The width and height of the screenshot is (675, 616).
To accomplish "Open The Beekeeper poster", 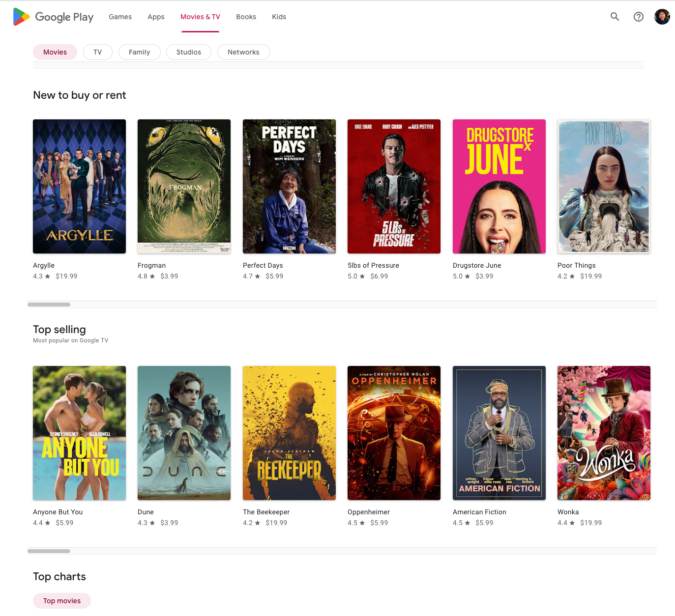I will point(289,433).
